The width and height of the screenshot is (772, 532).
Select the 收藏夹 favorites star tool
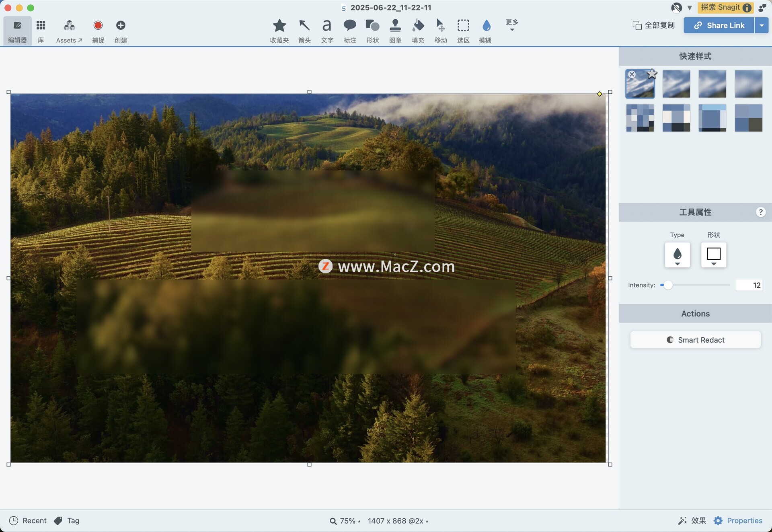(279, 31)
